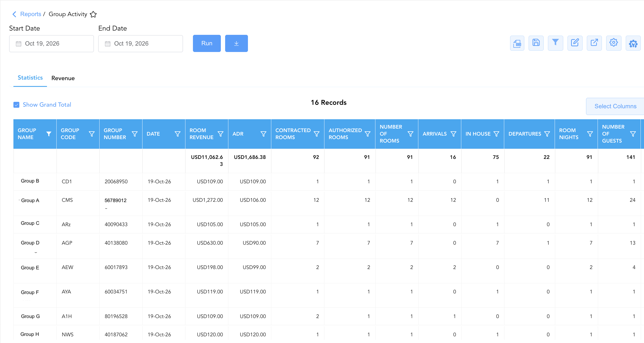Click group number 80196528
This screenshot has width=644, height=343.
[116, 316]
